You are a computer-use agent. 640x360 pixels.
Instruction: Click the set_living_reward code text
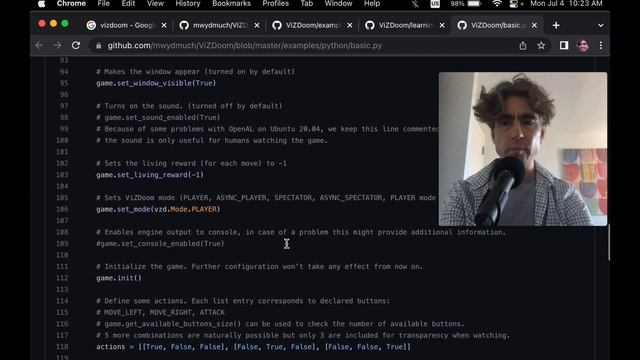152,175
